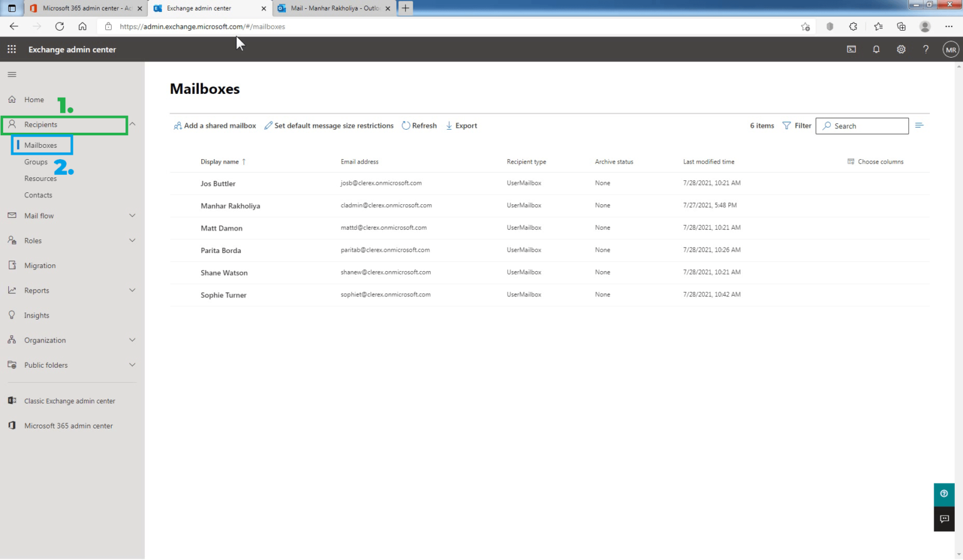The width and height of the screenshot is (963, 560).
Task: Export the mailbox list
Action: tap(461, 126)
